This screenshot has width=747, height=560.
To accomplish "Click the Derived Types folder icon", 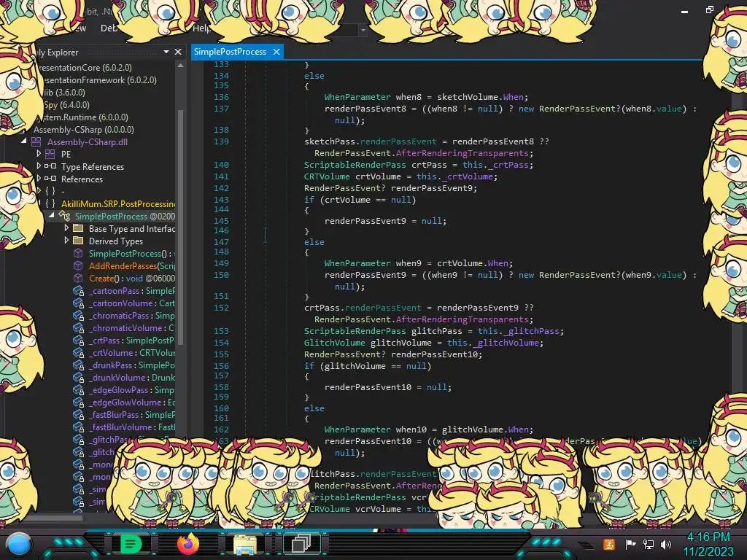I will pyautogui.click(x=78, y=241).
